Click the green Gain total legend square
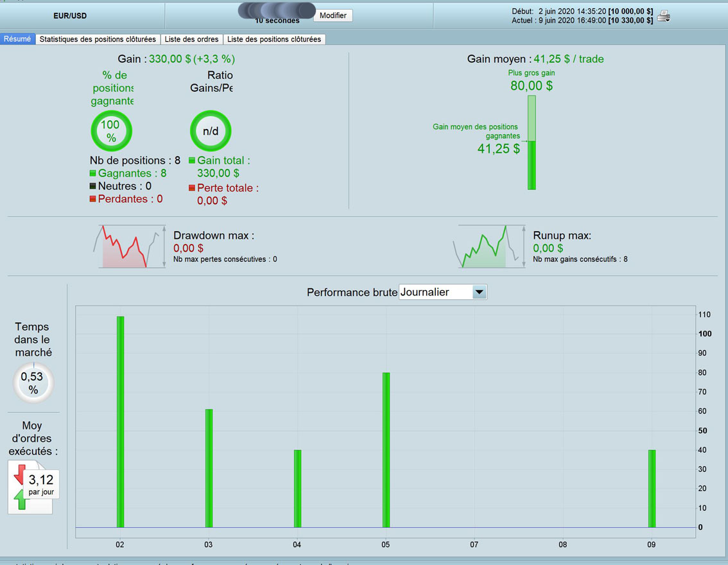 coord(192,160)
